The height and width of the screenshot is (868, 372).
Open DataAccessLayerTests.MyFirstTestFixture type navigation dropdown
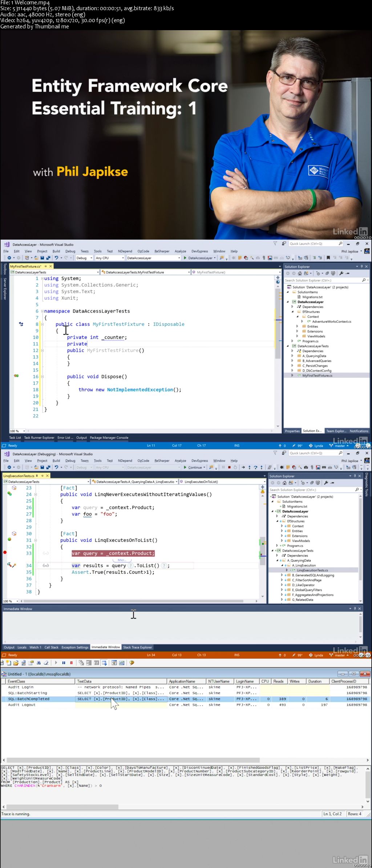pos(145,272)
